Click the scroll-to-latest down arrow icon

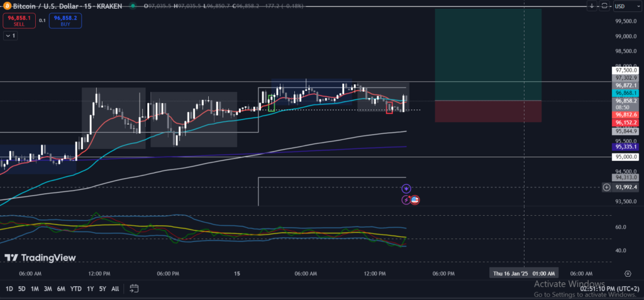592,6
